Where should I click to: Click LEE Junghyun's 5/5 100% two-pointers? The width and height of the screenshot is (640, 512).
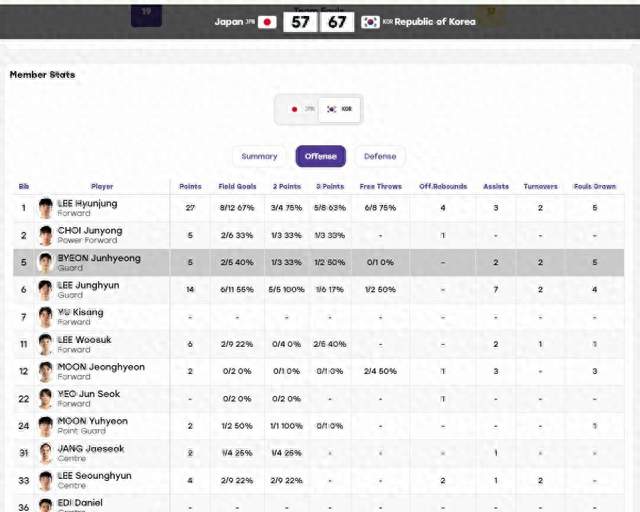click(287, 289)
